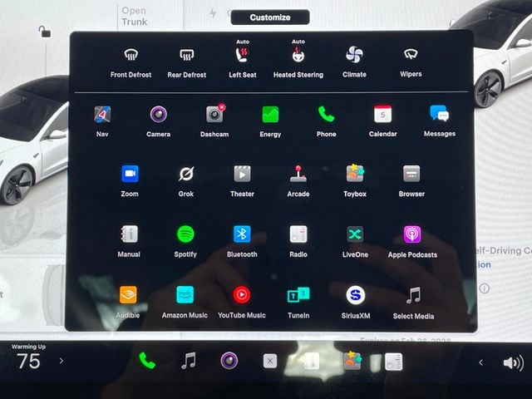Tap the 75 degree temperature readout
Screen dimensions: 532x399
28,362
